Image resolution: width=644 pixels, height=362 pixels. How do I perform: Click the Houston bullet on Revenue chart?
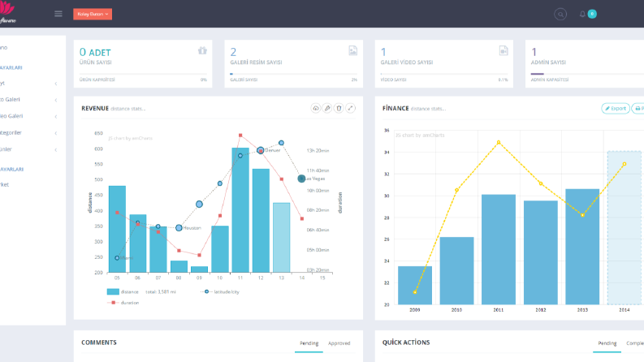click(x=179, y=228)
